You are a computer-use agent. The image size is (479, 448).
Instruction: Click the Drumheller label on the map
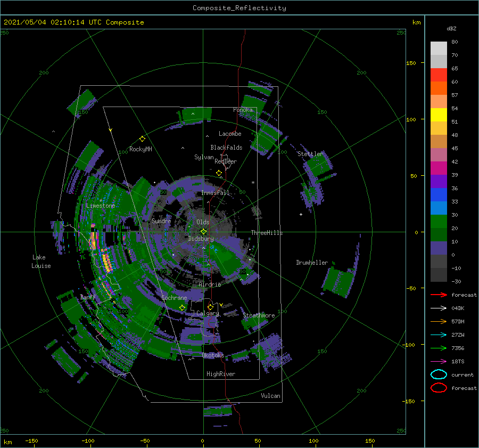pos(312,263)
